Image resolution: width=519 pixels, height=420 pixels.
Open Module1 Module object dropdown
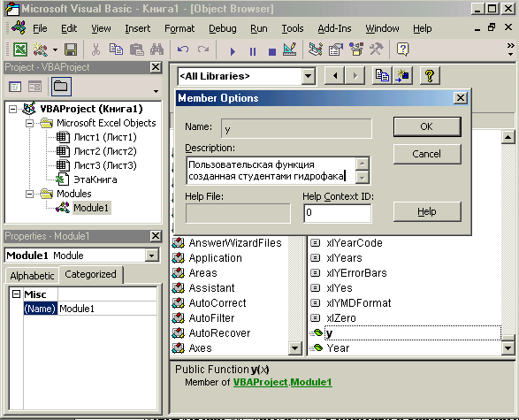tap(151, 256)
